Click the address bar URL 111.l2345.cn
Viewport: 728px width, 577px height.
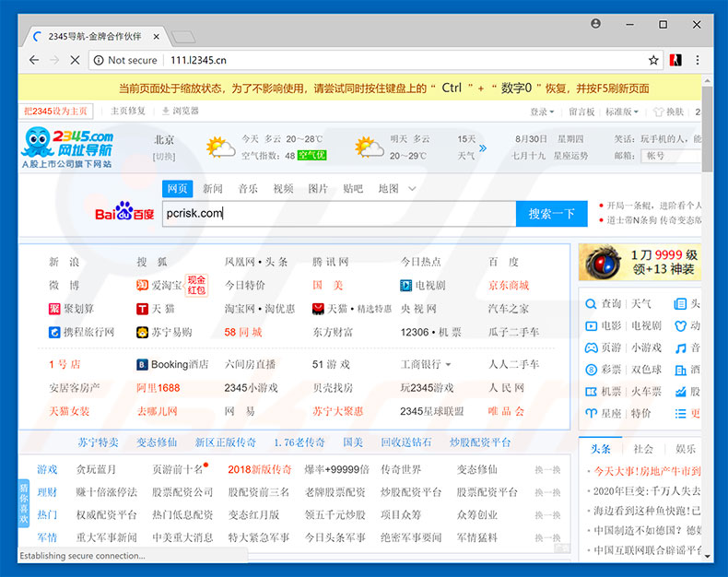click(x=198, y=60)
